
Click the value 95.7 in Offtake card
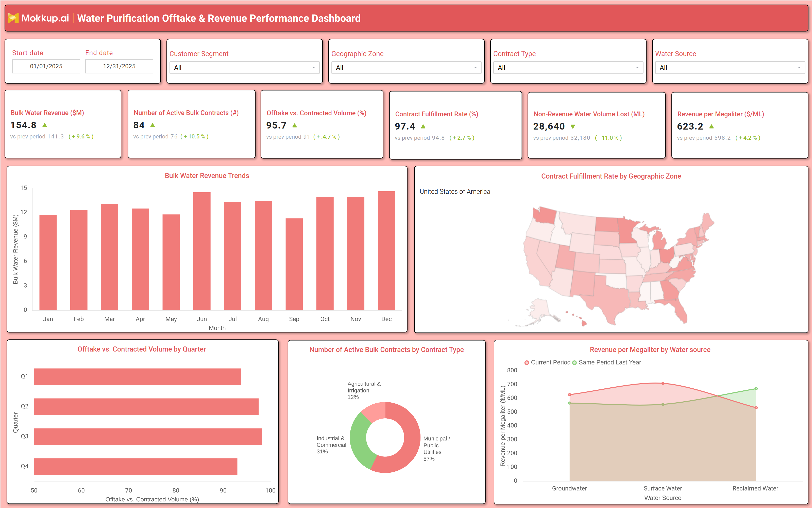(277, 126)
